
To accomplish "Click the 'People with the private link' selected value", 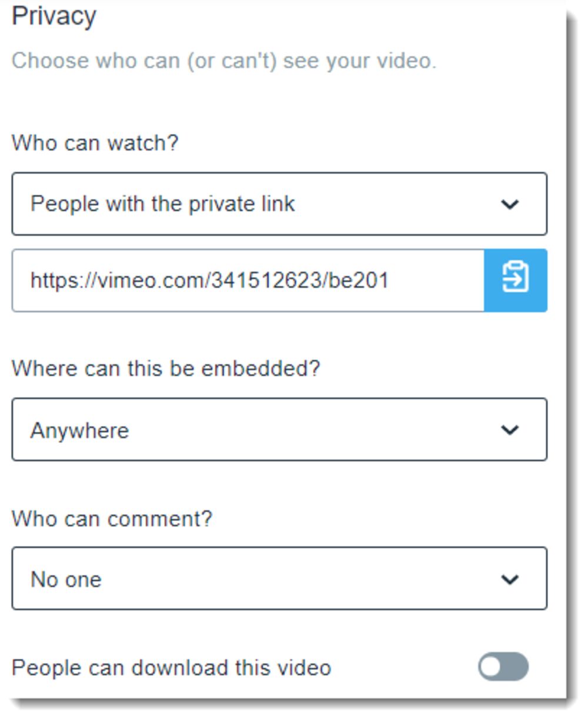I will 162,204.
